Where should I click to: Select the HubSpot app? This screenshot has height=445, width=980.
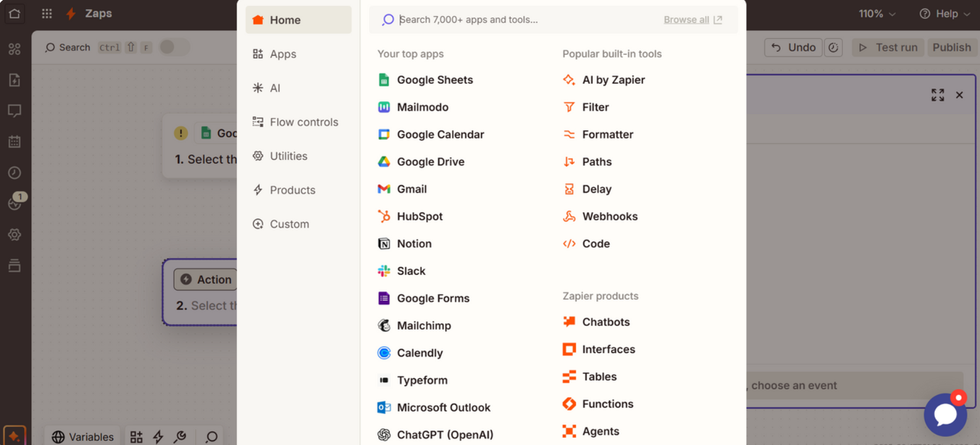(x=410, y=216)
